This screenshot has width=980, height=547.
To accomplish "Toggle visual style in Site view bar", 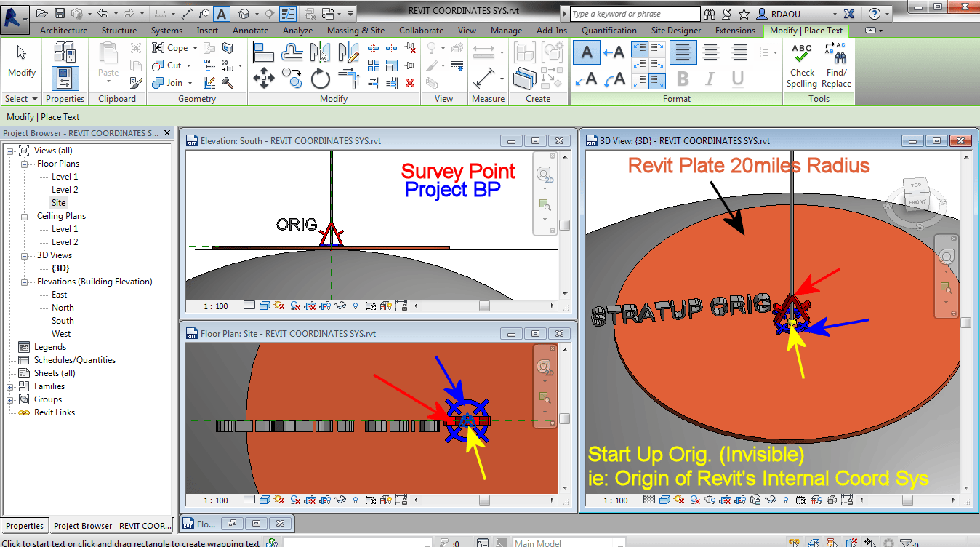I will click(265, 500).
